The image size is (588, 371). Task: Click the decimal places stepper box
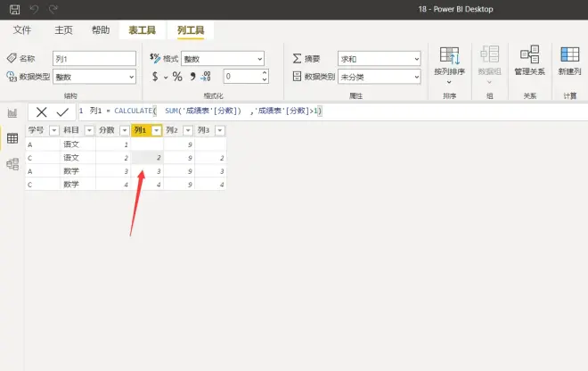point(240,78)
